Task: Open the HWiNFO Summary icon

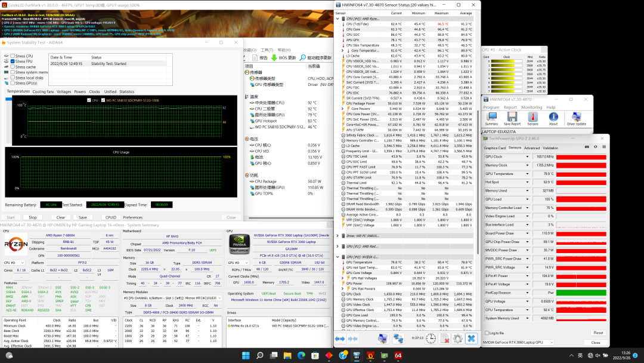Action: (x=491, y=117)
